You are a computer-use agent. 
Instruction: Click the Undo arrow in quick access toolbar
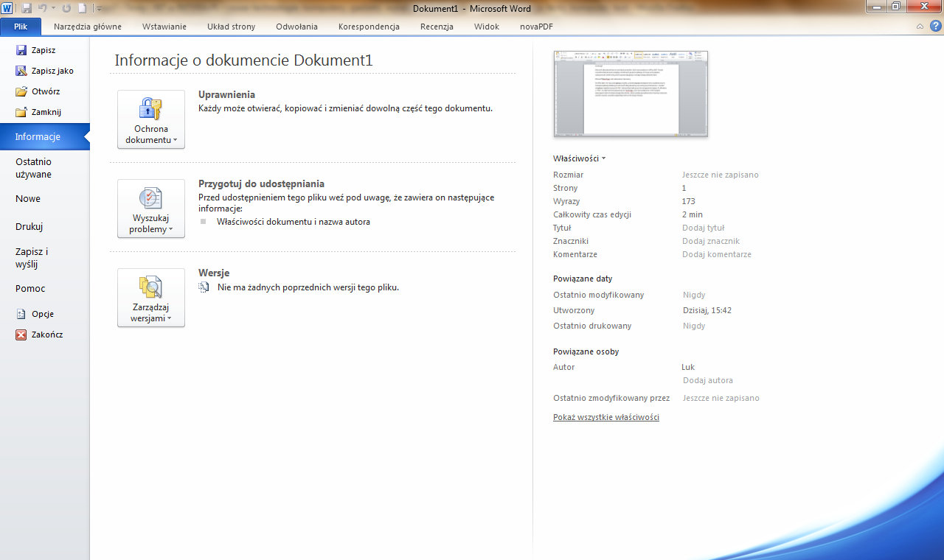point(43,8)
